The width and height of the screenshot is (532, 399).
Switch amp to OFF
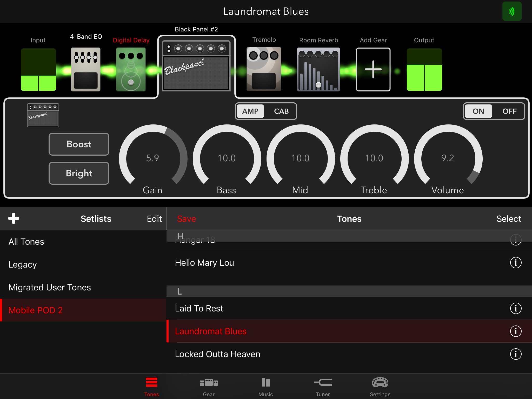pyautogui.click(x=509, y=111)
